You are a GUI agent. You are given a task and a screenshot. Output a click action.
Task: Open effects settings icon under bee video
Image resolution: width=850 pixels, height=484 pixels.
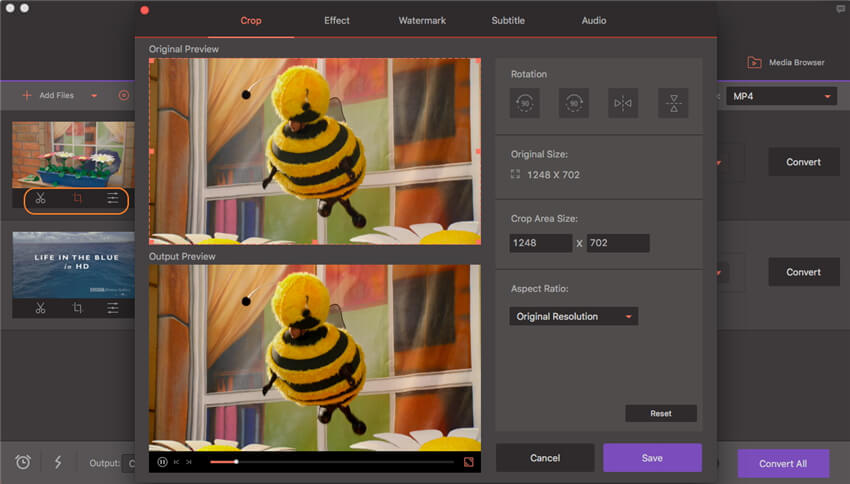coord(113,198)
